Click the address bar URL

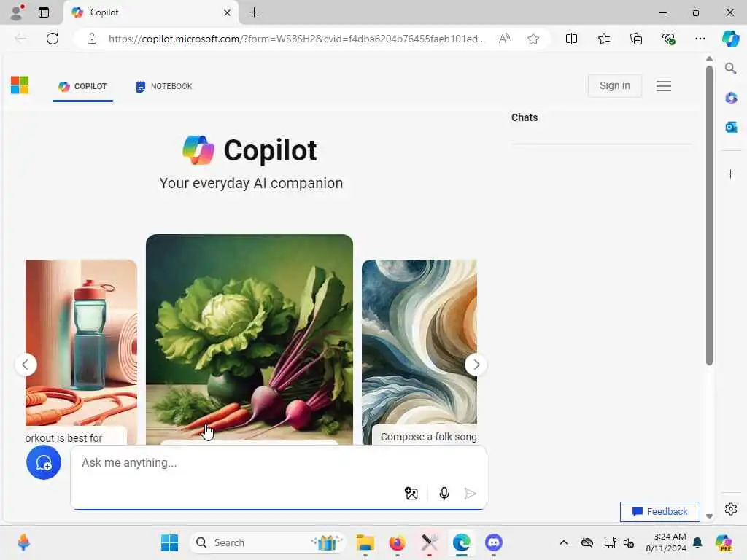pyautogui.click(x=296, y=39)
